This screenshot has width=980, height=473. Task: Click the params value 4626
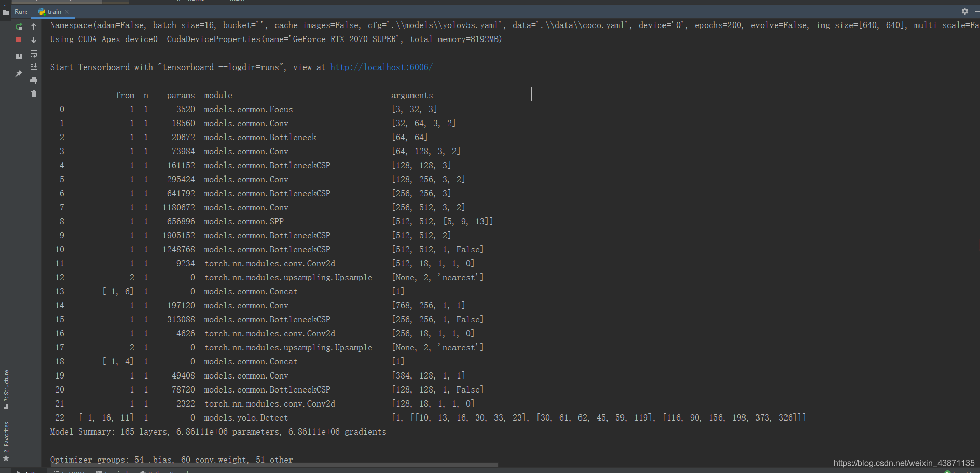[185, 333]
